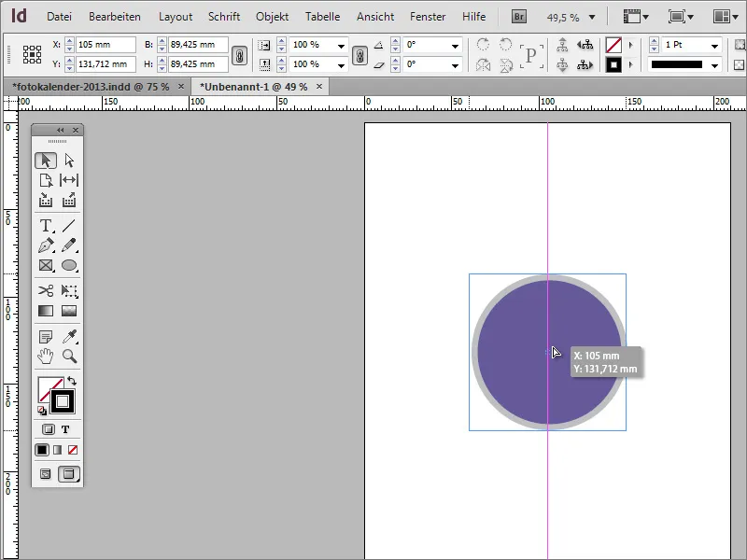Open the Bearbeiten menu
Image resolution: width=747 pixels, height=560 pixels.
tap(115, 17)
